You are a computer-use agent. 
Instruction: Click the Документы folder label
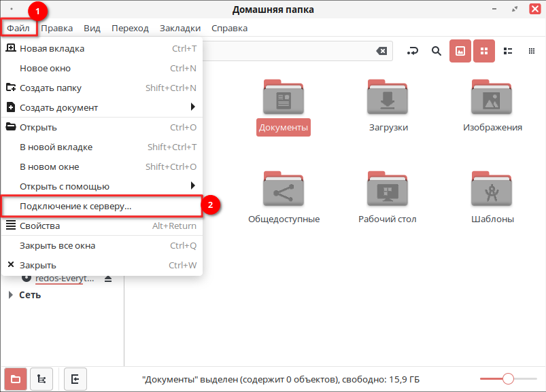pyautogui.click(x=284, y=127)
